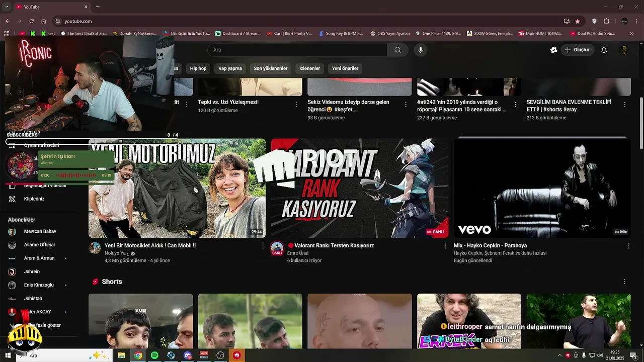This screenshot has width=644, height=362.
Task: Open Discord from the taskbar
Action: (188, 355)
